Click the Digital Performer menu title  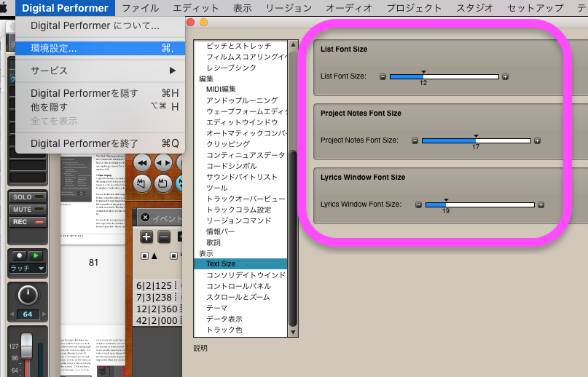tap(65, 8)
